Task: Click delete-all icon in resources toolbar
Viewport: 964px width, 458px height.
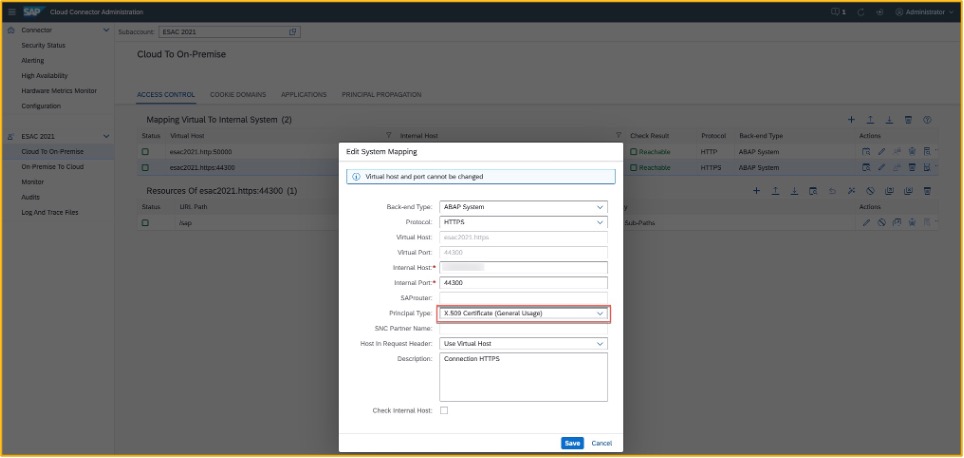Action: (x=928, y=191)
